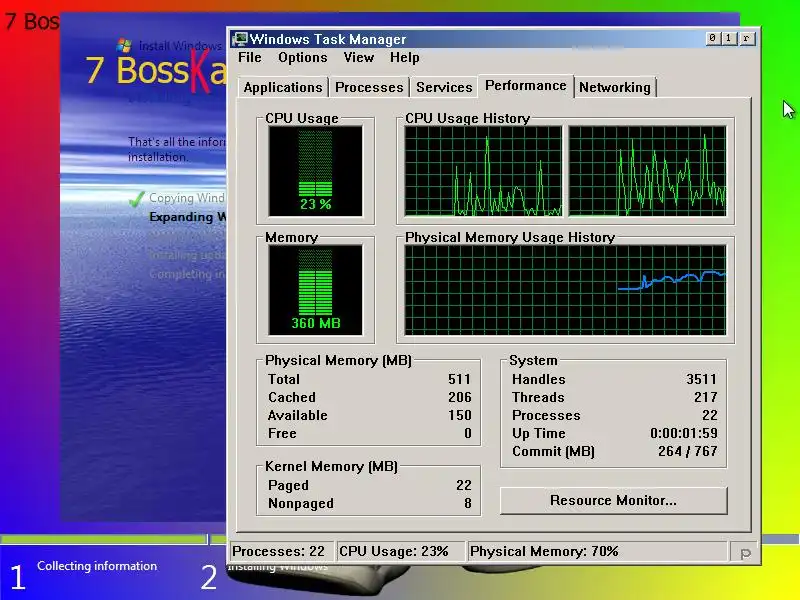Viewport: 800px width, 600px height.
Task: Click the Nonpaged label in Kernel Memory
Action: point(301,504)
